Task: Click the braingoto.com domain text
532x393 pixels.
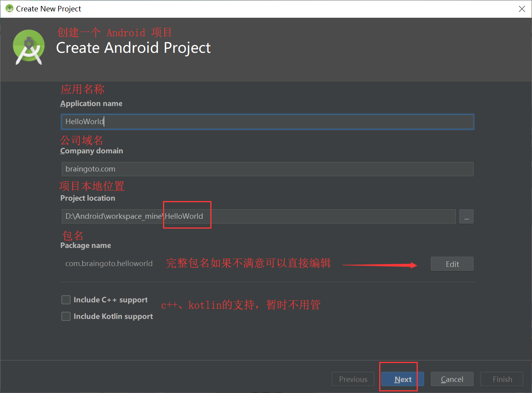Action: (x=90, y=169)
